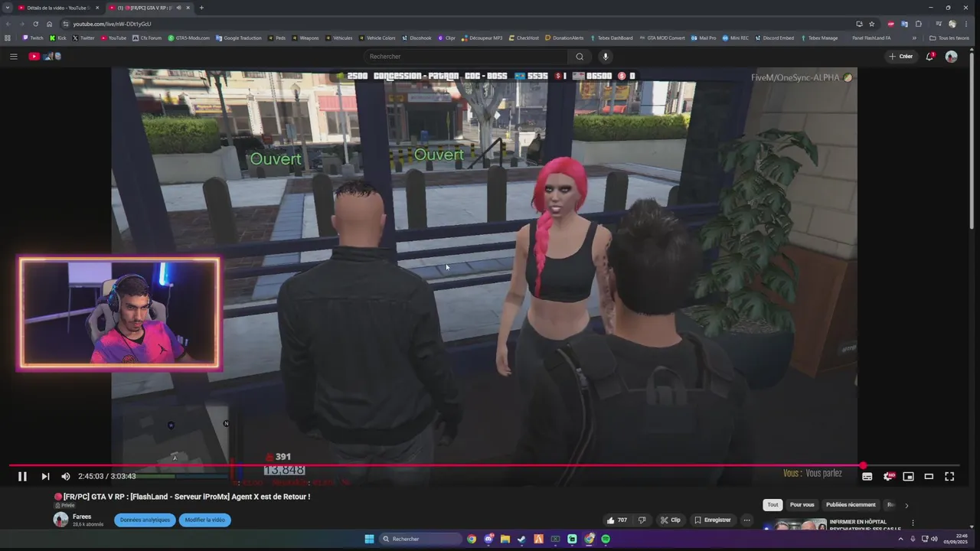Open the video in full screen
Image resolution: width=980 pixels, height=551 pixels.
949,476
